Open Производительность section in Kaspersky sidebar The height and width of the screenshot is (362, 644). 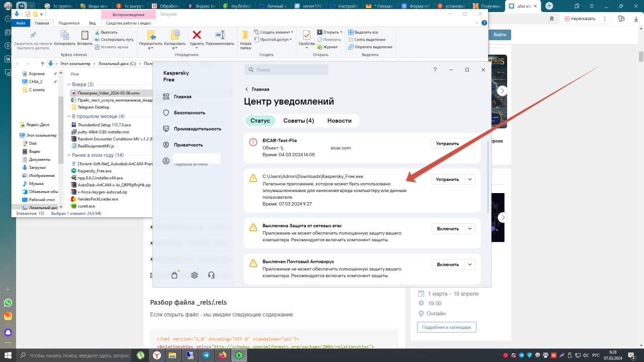[192, 129]
